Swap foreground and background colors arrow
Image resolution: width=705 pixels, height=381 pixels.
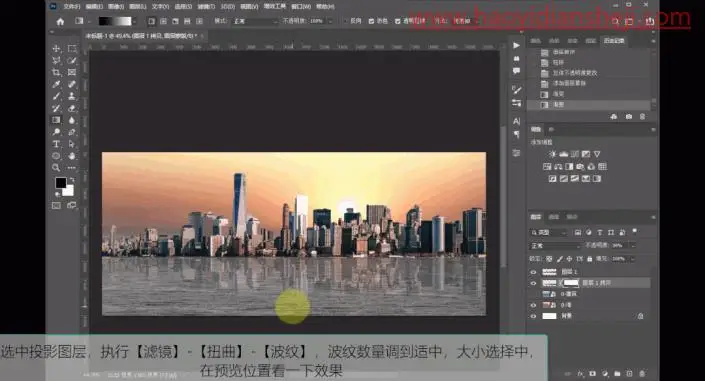pyautogui.click(x=71, y=180)
